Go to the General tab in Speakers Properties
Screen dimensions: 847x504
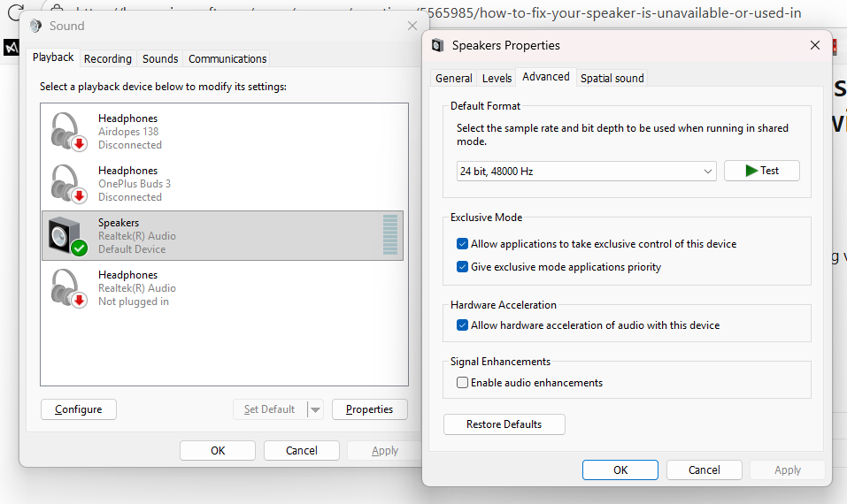click(x=454, y=78)
